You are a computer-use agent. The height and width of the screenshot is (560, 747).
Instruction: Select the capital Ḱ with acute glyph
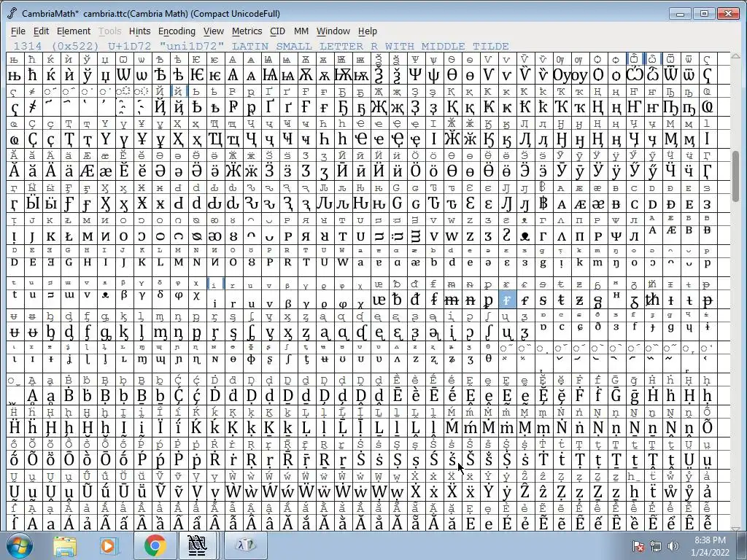click(x=197, y=427)
